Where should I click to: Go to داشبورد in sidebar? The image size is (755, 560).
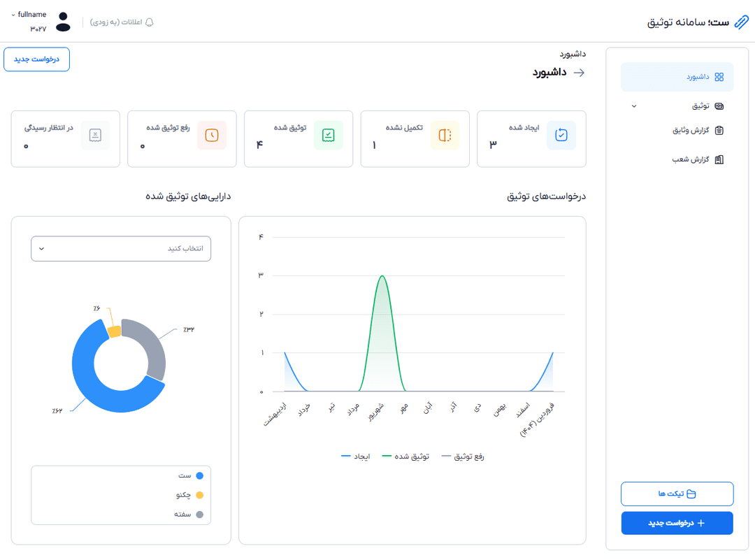tap(677, 77)
